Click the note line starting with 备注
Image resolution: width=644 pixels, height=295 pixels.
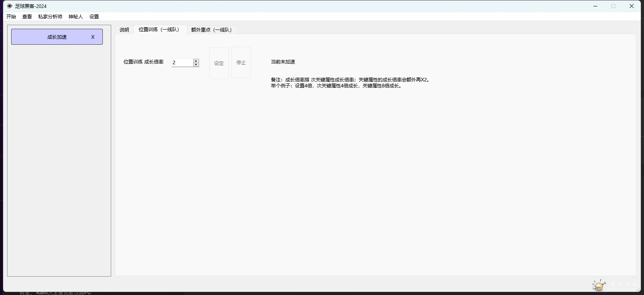tap(351, 80)
